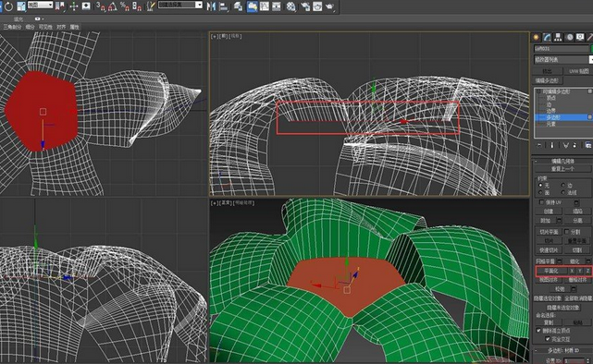Switch to the Create command panel tab
The height and width of the screenshot is (364, 593).
point(536,37)
